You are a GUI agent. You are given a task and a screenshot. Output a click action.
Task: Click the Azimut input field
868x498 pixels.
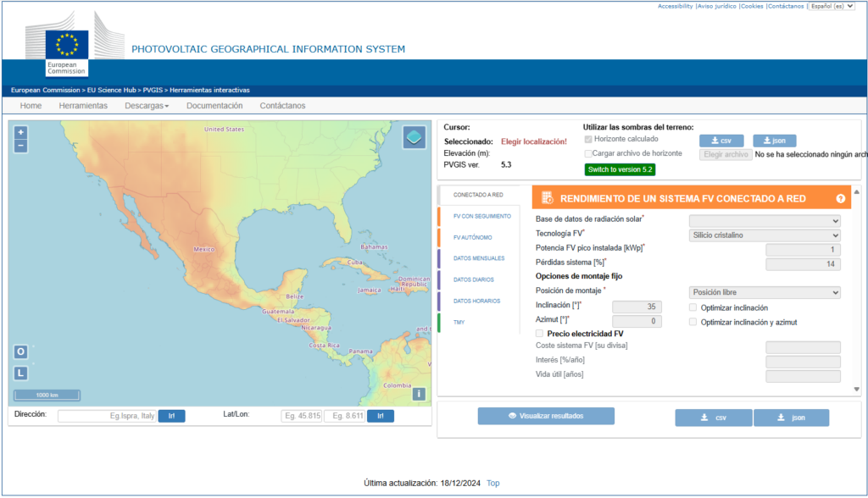pos(637,321)
